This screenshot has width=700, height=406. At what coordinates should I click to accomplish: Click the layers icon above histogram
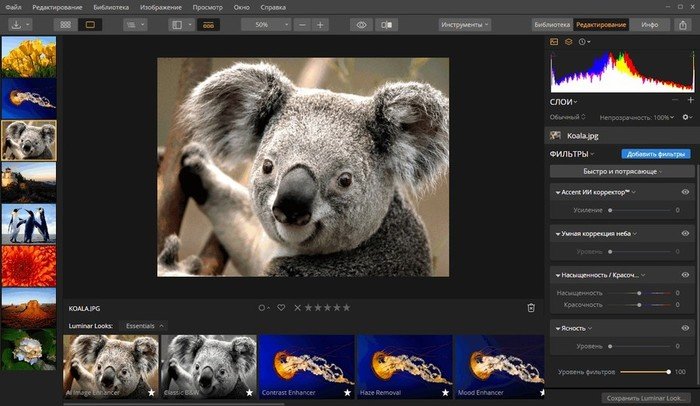pos(568,42)
